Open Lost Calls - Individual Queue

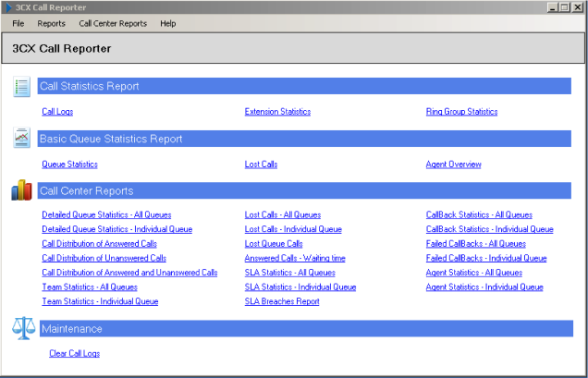293,229
